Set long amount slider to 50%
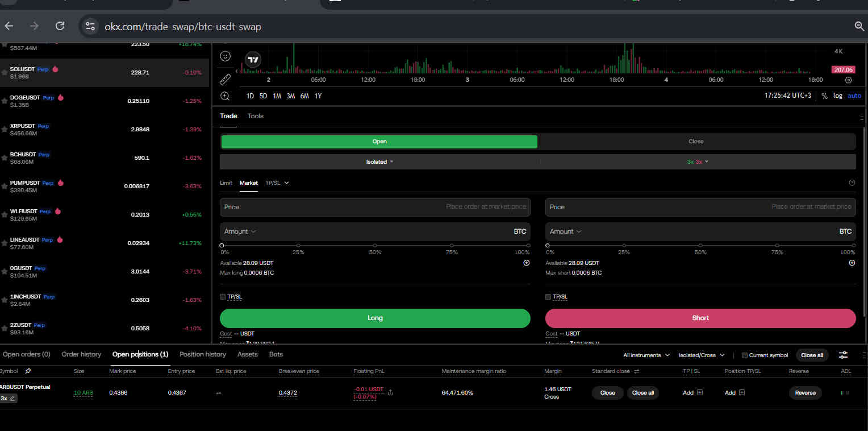The height and width of the screenshot is (431, 868). (x=375, y=246)
